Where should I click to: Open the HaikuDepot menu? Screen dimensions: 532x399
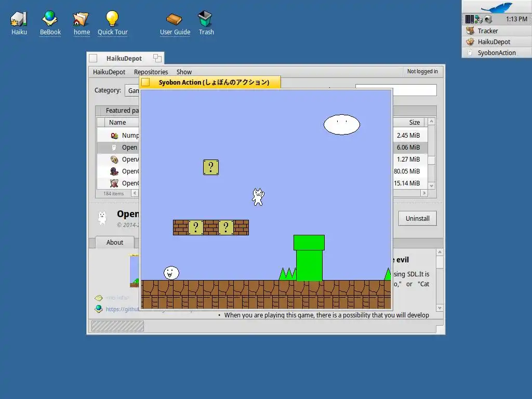pos(109,72)
